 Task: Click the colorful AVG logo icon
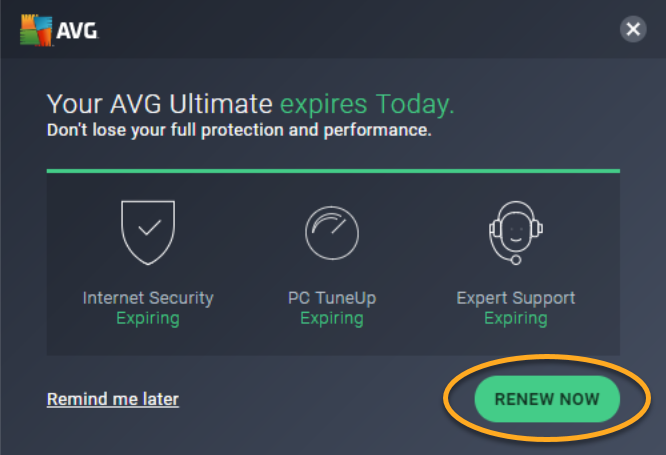coord(36,30)
